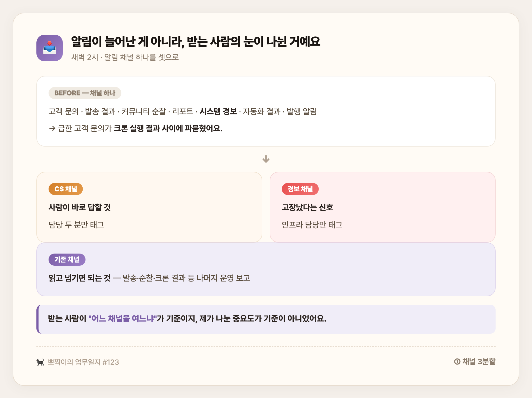The height and width of the screenshot is (398, 532).
Task: Click the text '담당 두 분만 태그'
Action: 77,225
